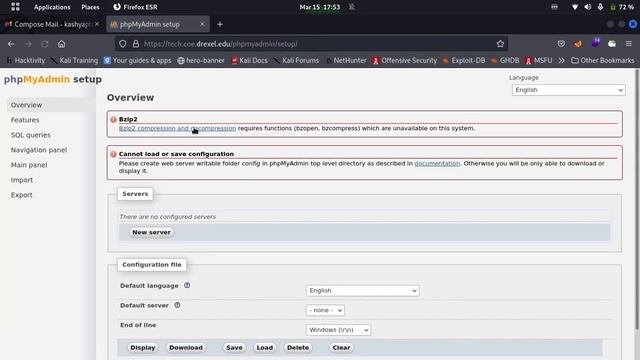Follow the documentation link

coord(437,163)
